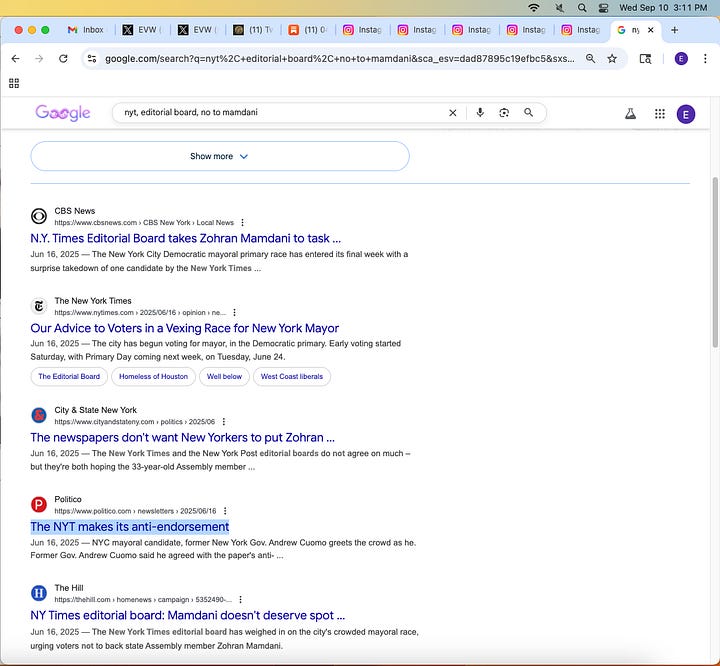Open The NYT makes its anti-endorsement link
This screenshot has height=666, width=720.
click(x=129, y=527)
